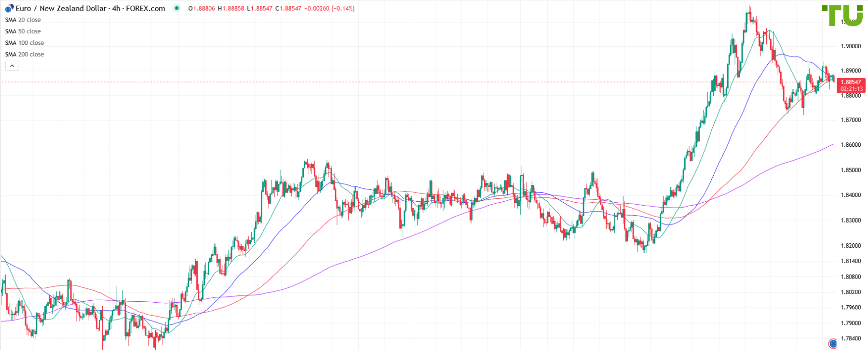Click the 1.87000 price axis label
This screenshot has width=868, height=350.
[x=851, y=120]
